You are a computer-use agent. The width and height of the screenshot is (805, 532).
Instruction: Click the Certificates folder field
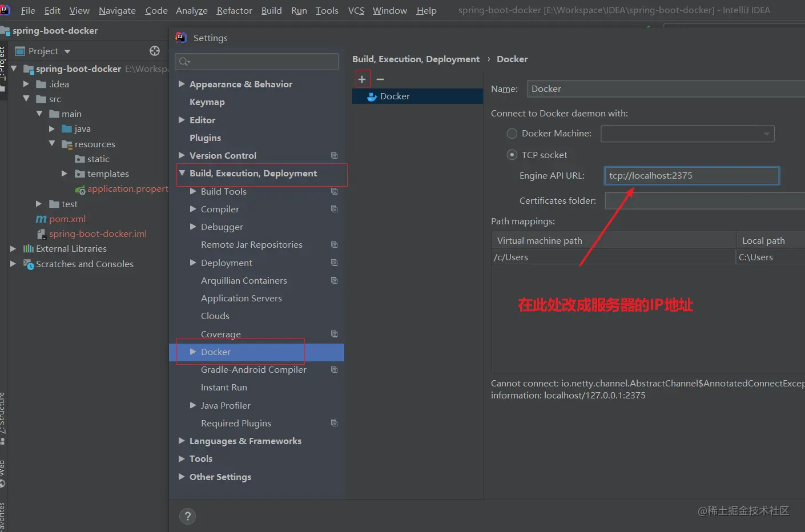click(x=705, y=201)
